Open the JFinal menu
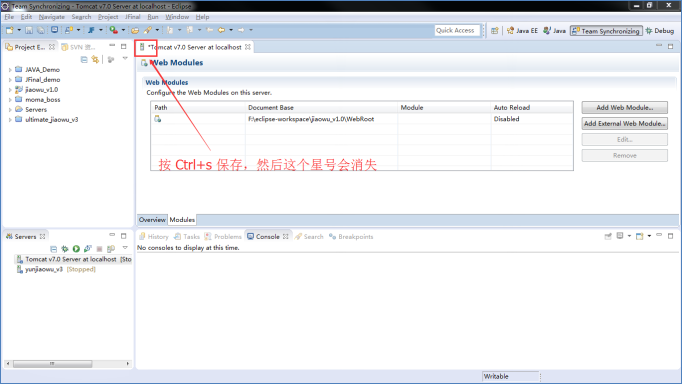 point(132,17)
